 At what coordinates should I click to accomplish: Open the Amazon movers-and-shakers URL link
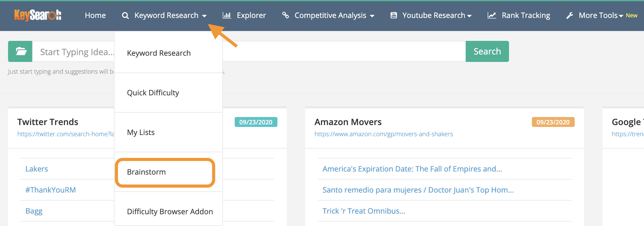click(x=384, y=134)
